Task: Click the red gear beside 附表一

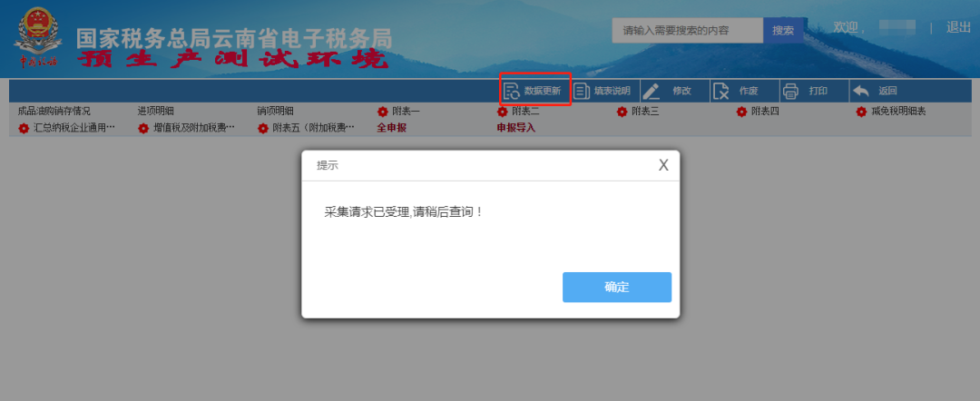Action: coord(383,112)
